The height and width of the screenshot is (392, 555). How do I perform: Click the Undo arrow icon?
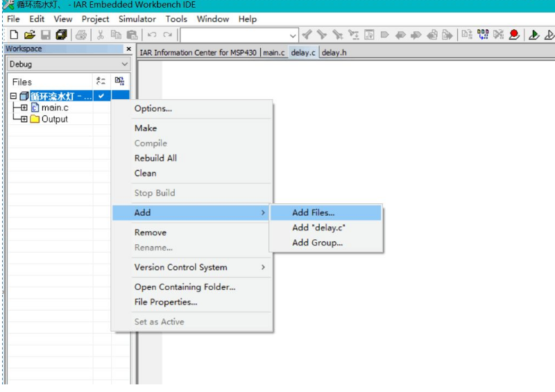[x=152, y=35]
